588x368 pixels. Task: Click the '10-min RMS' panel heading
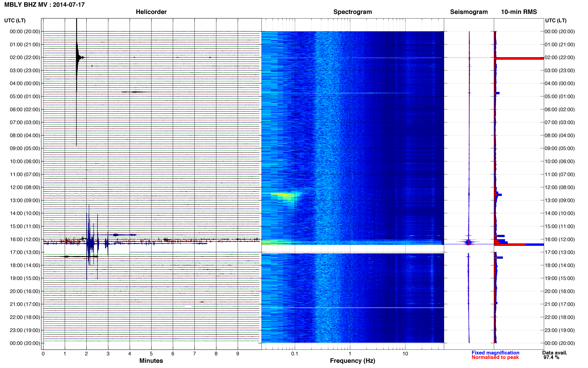point(519,12)
